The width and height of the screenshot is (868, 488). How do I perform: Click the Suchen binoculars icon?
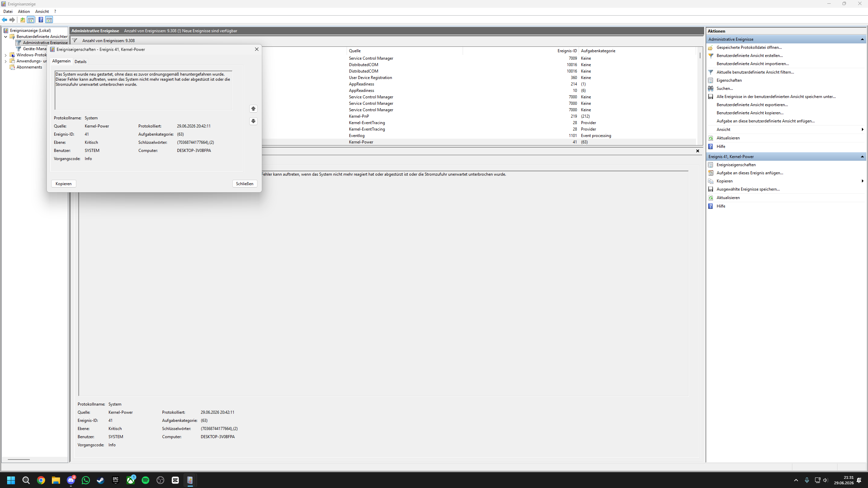pos(711,89)
